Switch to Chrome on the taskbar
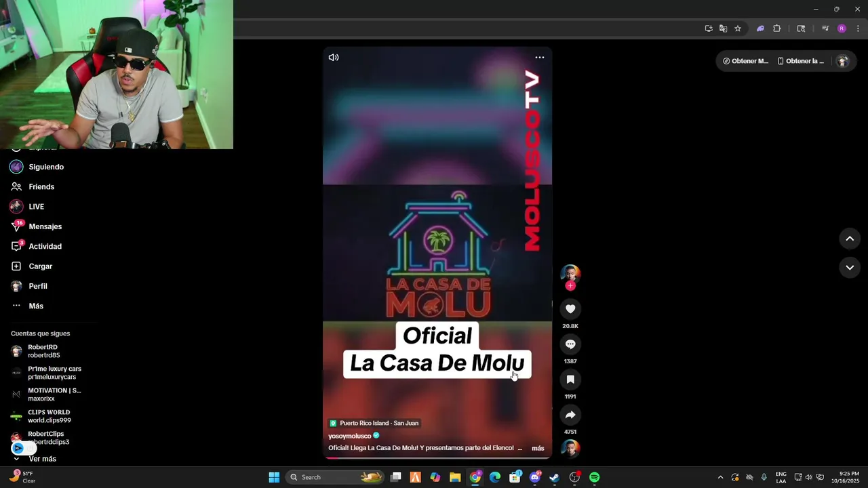The height and width of the screenshot is (488, 868). point(475,477)
